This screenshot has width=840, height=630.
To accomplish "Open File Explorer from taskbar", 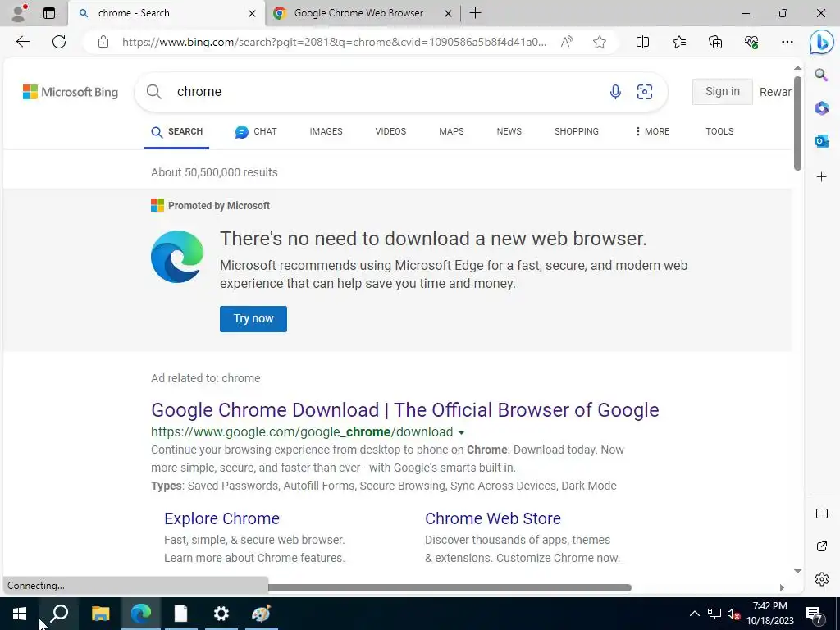I will coord(100,614).
